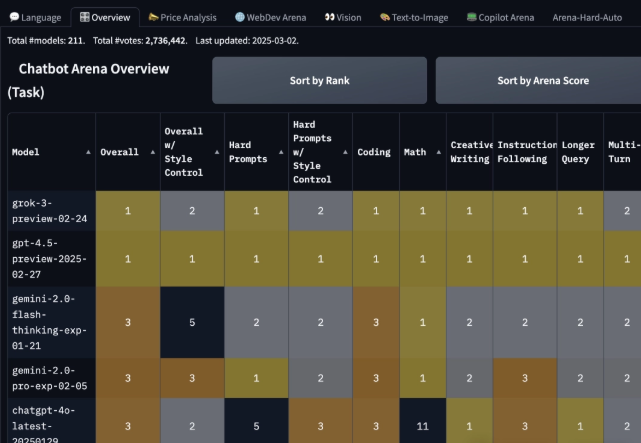Open the Arena-Hard-Auto tab
Viewport: 641px width, 443px height.
coord(585,17)
